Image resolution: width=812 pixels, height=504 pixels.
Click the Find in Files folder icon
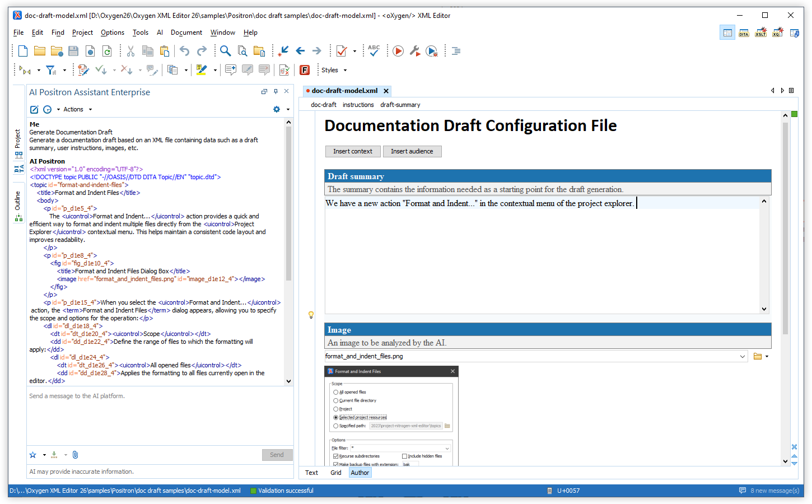tap(259, 51)
